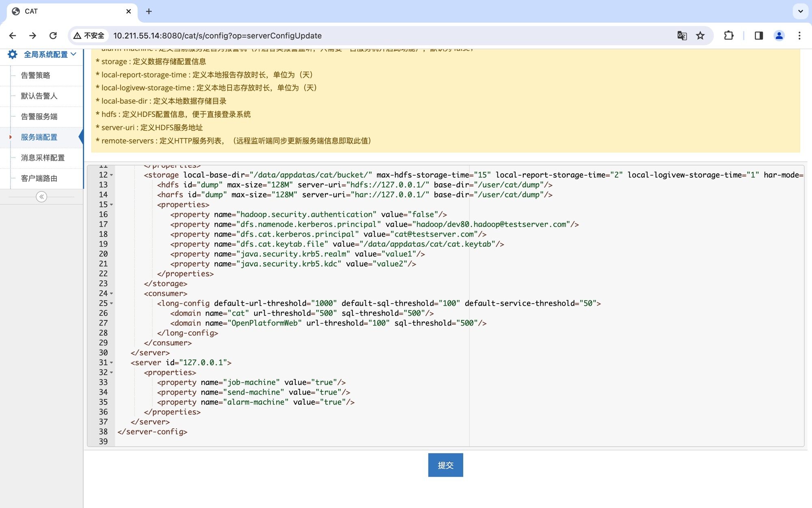This screenshot has height=508, width=812.
Task: Click the 提交 submit button
Action: (445, 465)
